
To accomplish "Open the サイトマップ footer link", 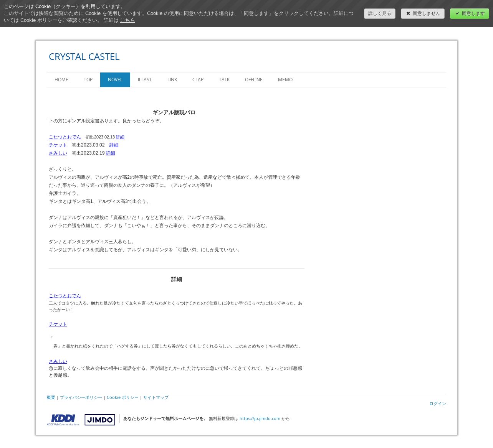I will (x=156, y=397).
